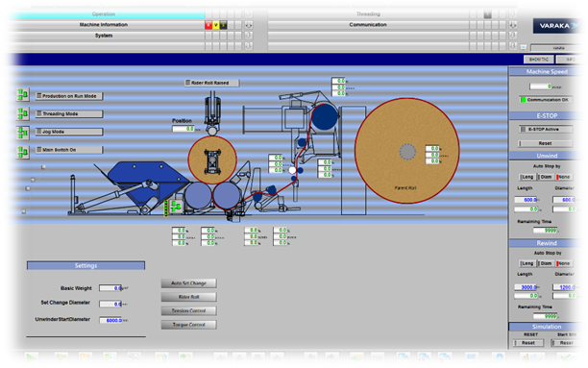Click the Tension Control button
Screen dimensions: 588x368
click(188, 311)
